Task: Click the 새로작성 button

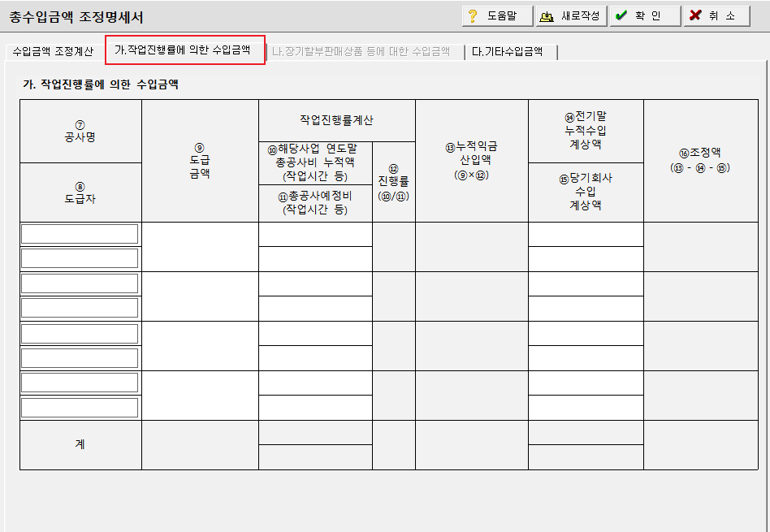Action: 572,15
